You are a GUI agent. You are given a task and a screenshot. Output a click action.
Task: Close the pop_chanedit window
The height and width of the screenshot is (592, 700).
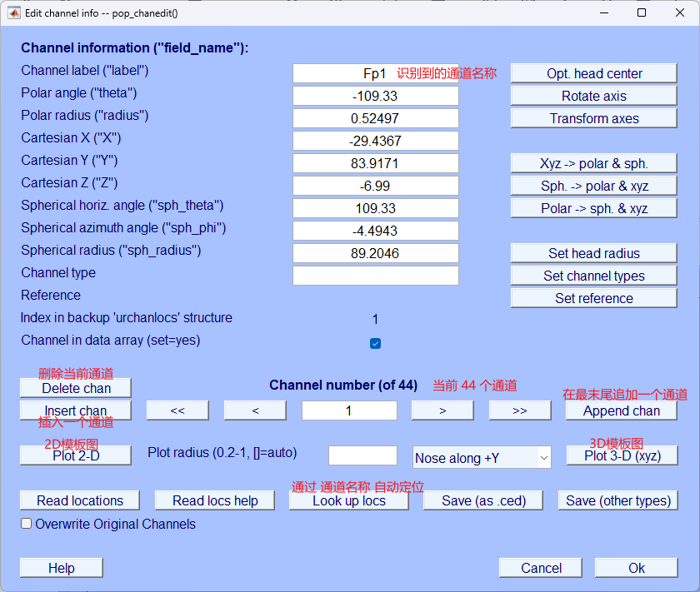679,12
